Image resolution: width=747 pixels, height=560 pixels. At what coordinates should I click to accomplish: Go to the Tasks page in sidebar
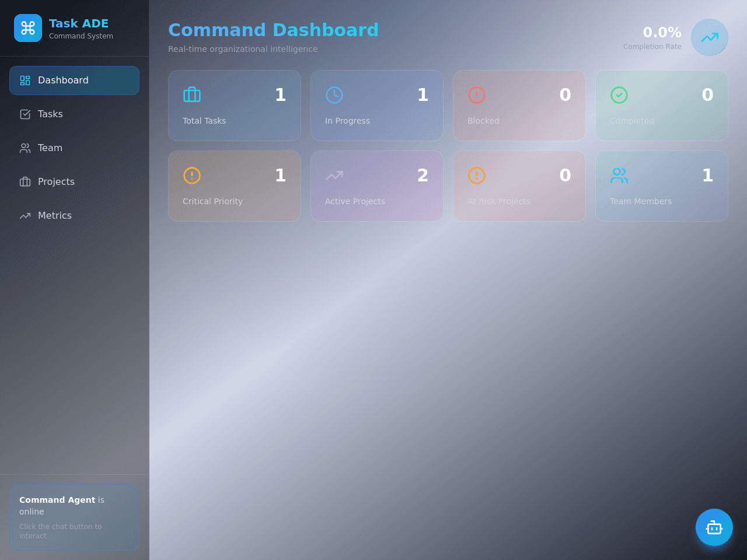[x=74, y=114]
